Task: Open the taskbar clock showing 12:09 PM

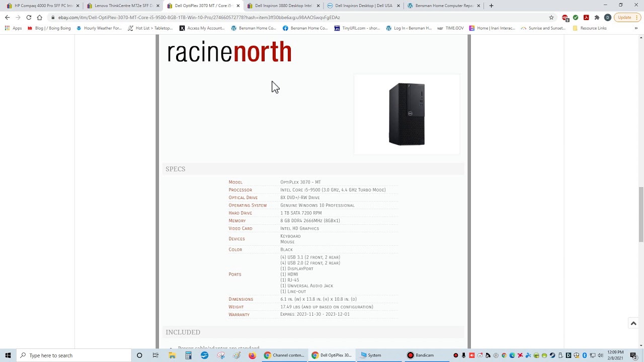Action: pos(615,355)
